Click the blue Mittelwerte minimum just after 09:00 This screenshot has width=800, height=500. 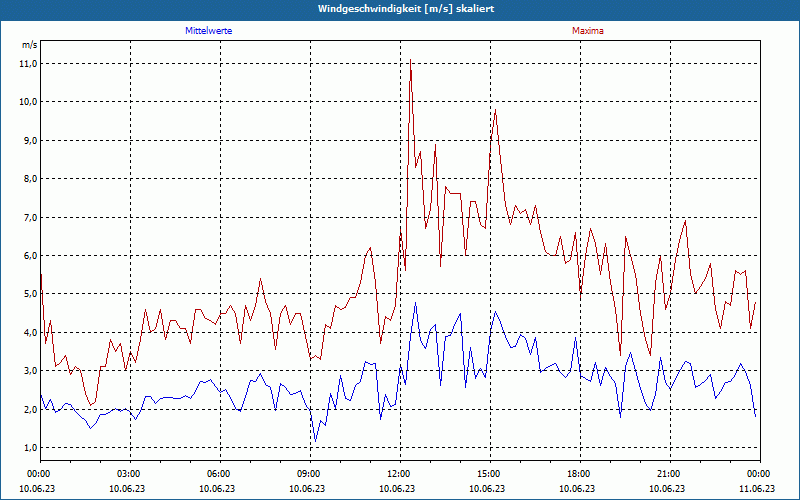315,441
